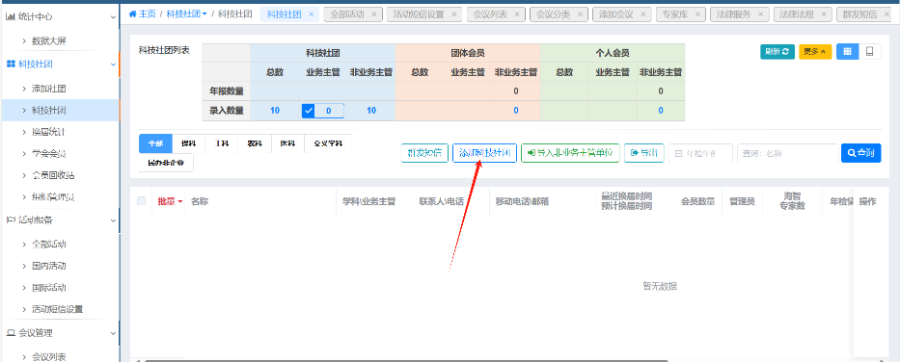
Task: Close the 会议列表 tab
Action: click(517, 14)
